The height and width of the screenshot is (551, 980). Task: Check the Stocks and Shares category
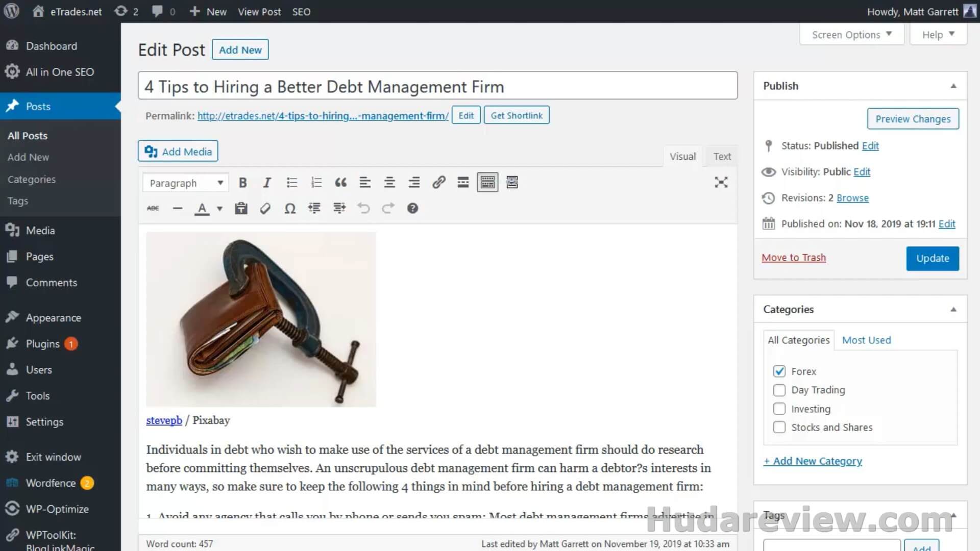pos(779,427)
